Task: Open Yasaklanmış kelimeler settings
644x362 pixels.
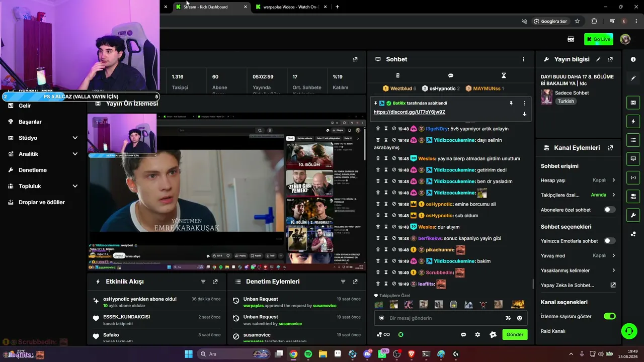Action: point(578,270)
